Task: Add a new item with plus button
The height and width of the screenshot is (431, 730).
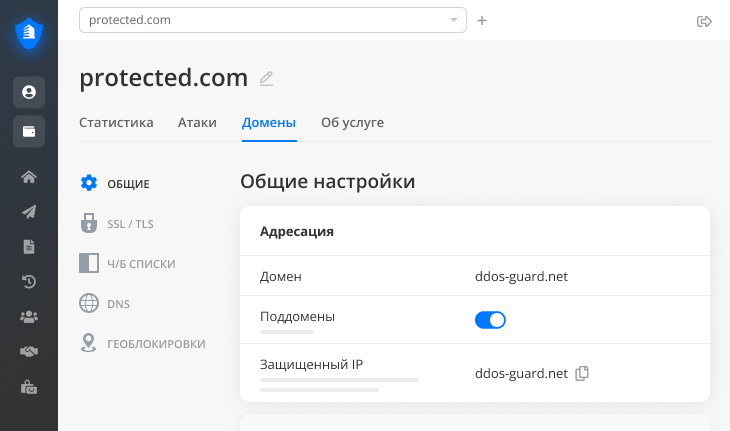Action: (x=482, y=20)
